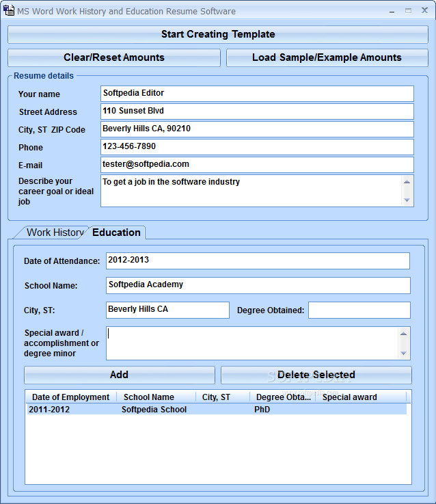Click PhD cell in education list
436x504 pixels.
(262, 410)
